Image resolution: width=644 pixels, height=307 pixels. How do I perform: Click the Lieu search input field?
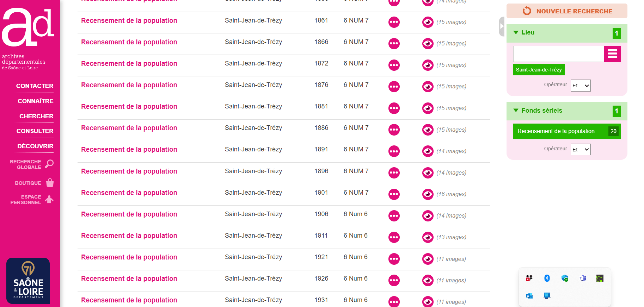[558, 54]
